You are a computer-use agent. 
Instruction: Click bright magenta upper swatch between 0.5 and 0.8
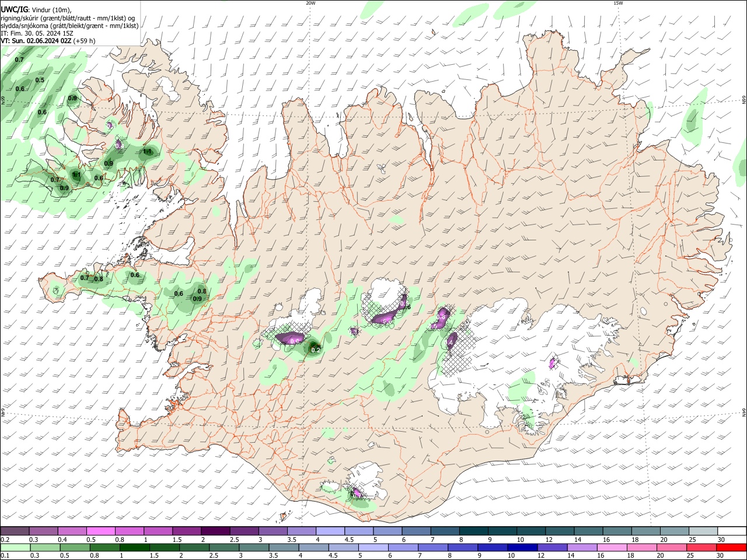pos(101,531)
